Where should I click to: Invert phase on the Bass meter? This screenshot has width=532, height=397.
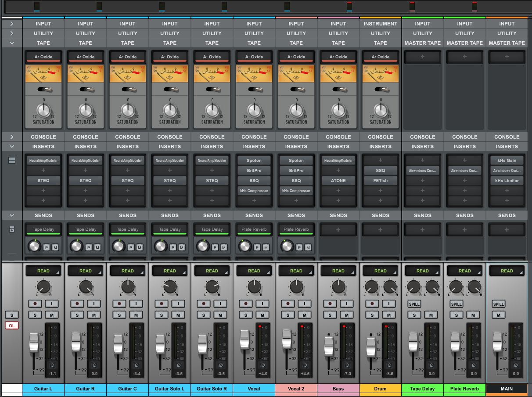(x=347, y=365)
